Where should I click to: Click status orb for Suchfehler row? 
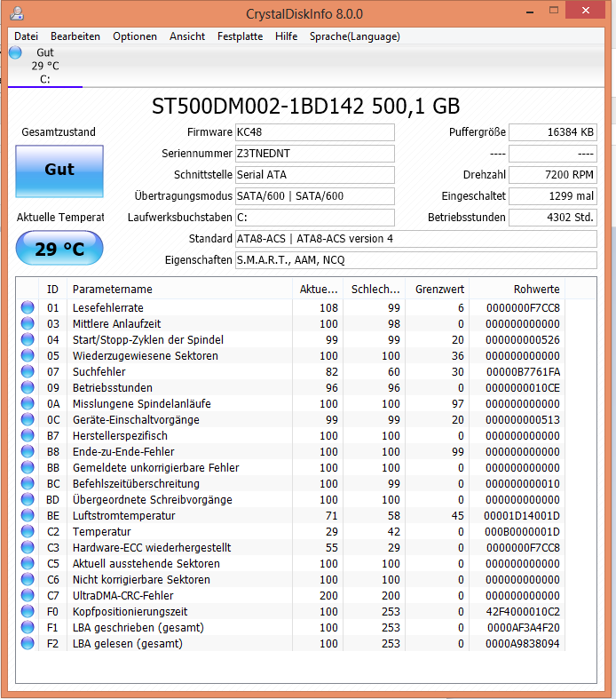click(x=28, y=372)
